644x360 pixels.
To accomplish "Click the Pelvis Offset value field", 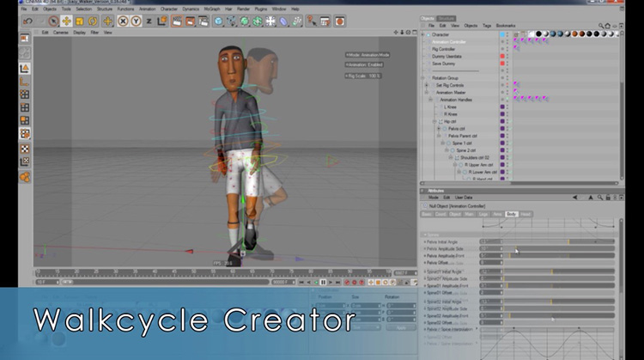I will (x=491, y=263).
